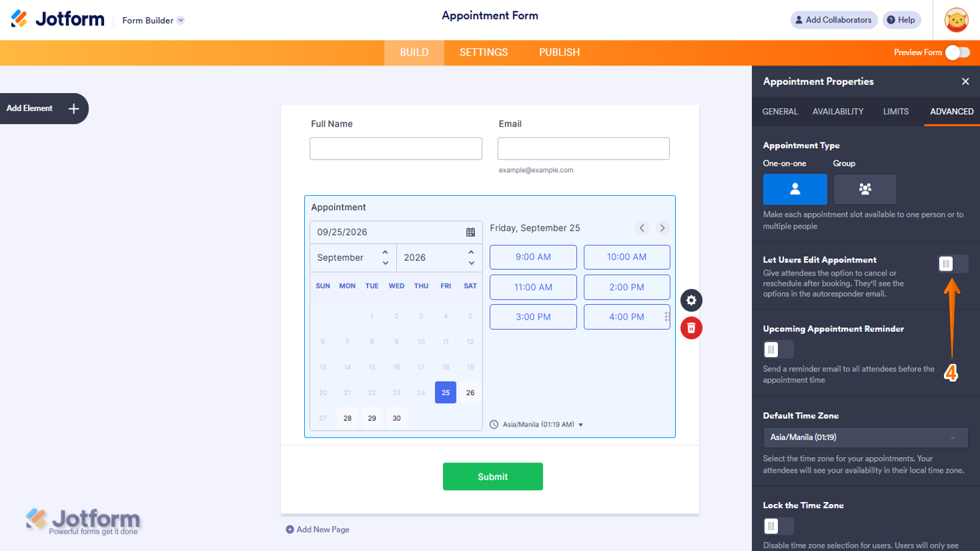Open the ADVANCED properties tab
The image size is (980, 551).
coord(951,112)
